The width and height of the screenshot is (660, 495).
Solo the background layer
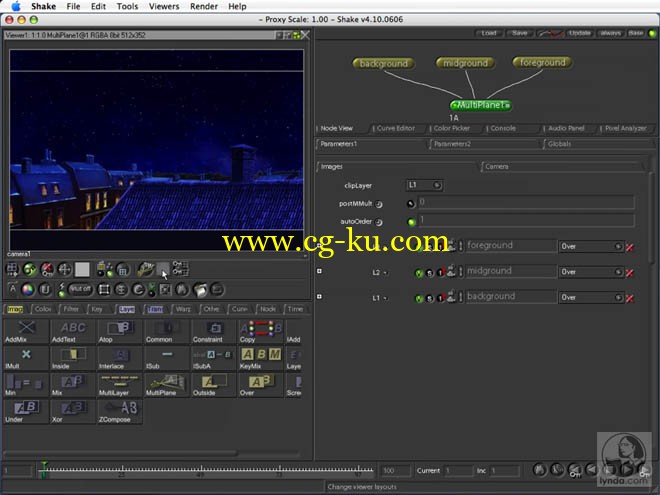429,299
